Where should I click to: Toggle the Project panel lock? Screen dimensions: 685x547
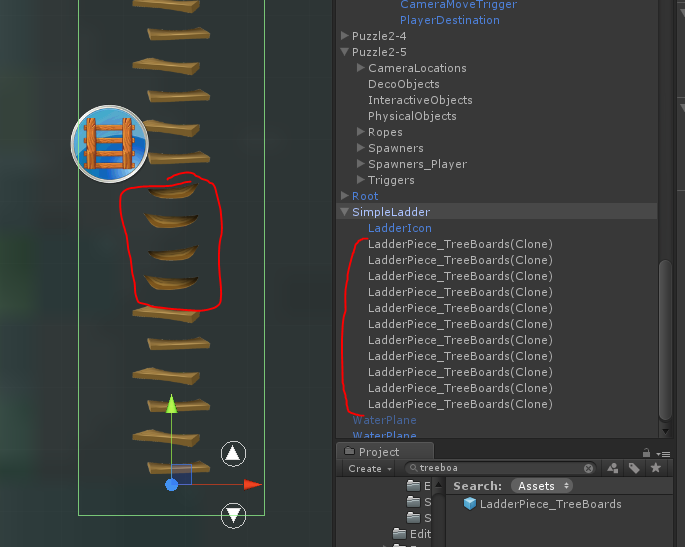click(x=647, y=452)
